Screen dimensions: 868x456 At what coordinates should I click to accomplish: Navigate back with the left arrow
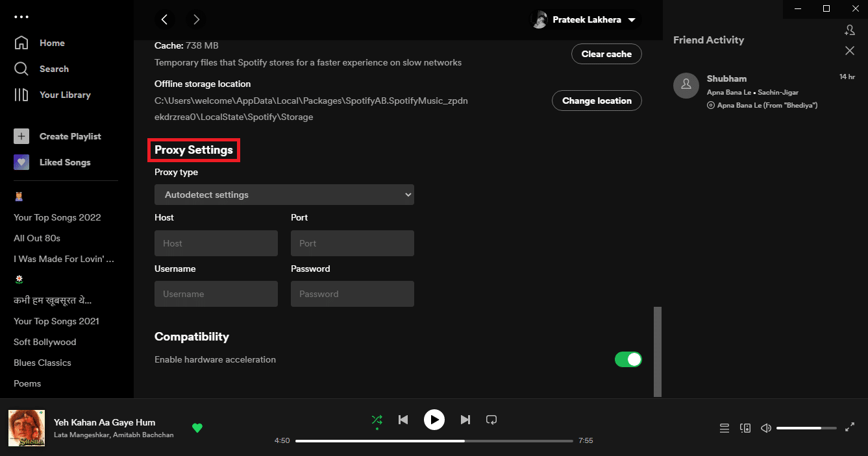pyautogui.click(x=165, y=19)
